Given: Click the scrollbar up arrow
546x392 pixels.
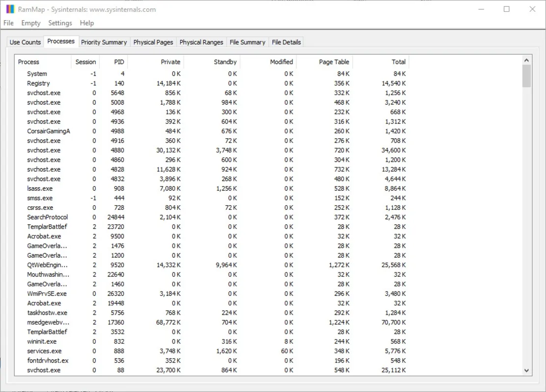Looking at the screenshot, I should [526, 60].
